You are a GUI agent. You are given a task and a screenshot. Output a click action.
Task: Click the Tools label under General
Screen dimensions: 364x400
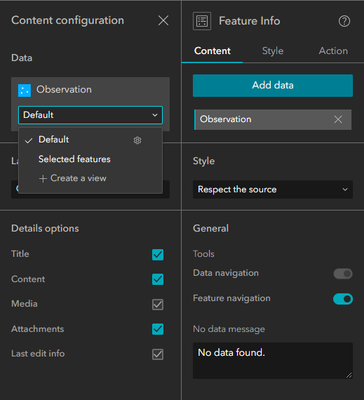(x=204, y=254)
